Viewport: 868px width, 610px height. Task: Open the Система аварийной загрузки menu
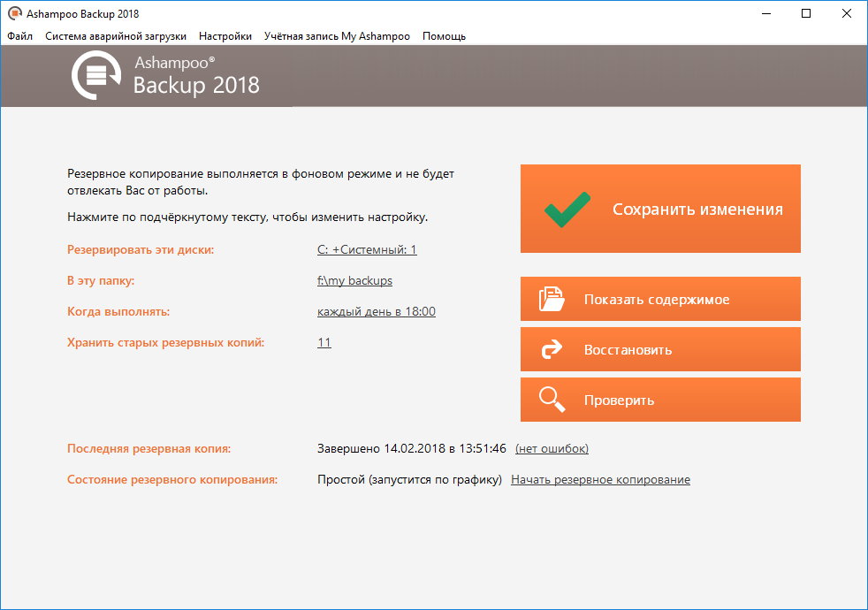click(116, 36)
